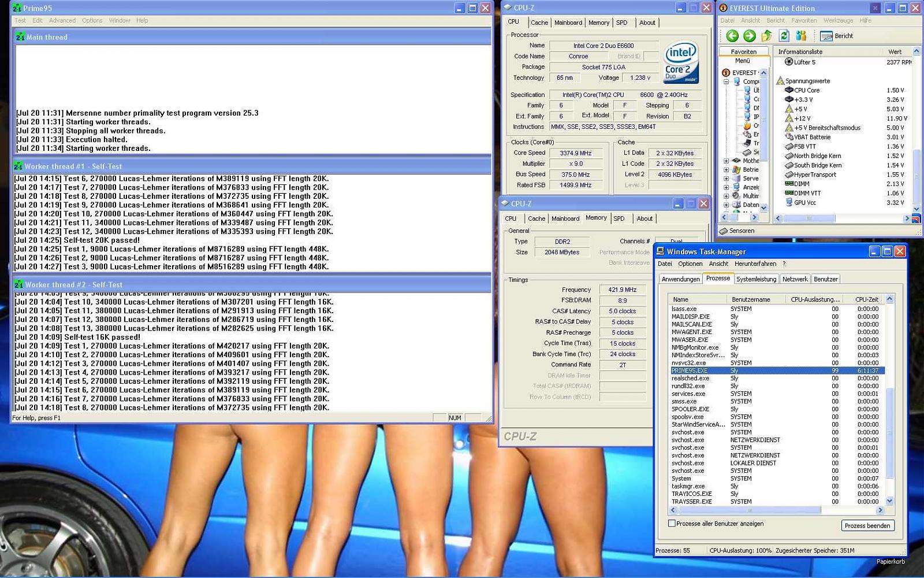Select FSB VTT chip icon
Image resolution: width=924 pixels, height=578 pixels.
click(x=789, y=146)
